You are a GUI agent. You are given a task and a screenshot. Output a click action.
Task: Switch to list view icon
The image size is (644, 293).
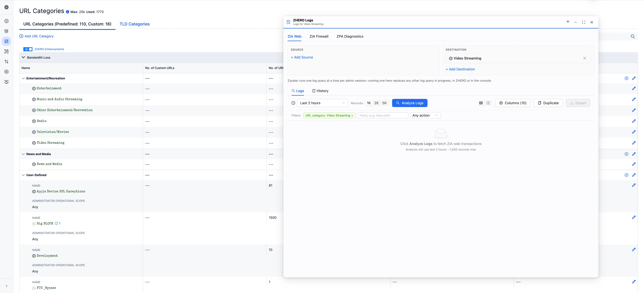click(x=488, y=103)
